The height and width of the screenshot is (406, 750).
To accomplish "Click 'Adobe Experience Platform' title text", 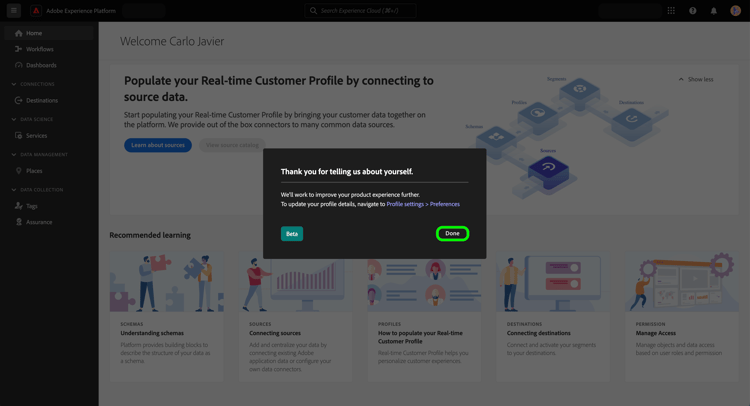I will pos(81,11).
